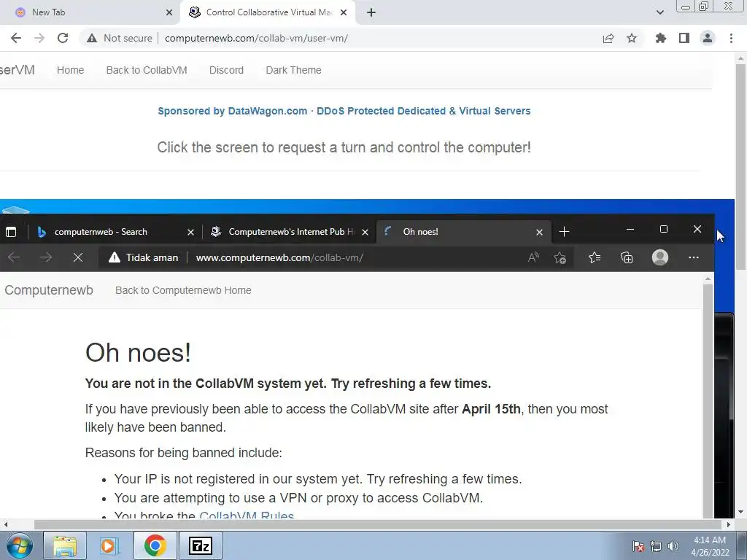Open Chrome tab search chevron
The height and width of the screenshot is (560, 747).
[x=659, y=12]
